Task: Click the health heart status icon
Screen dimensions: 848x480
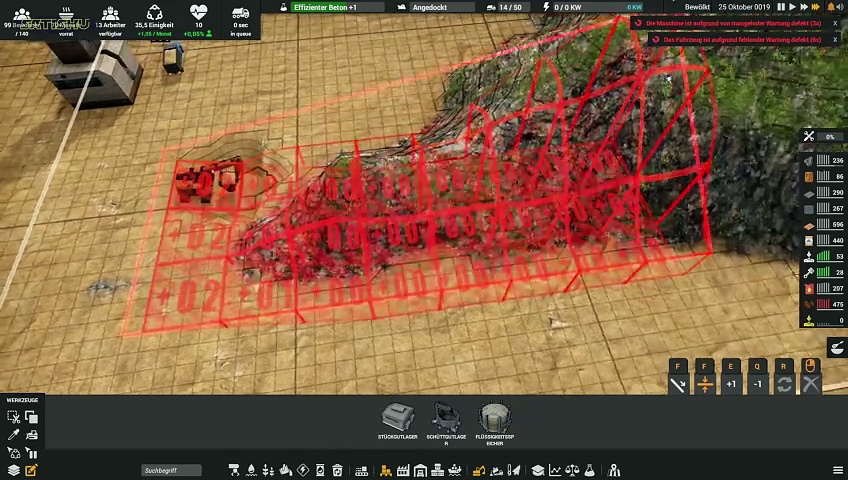Action: pyautogui.click(x=199, y=17)
